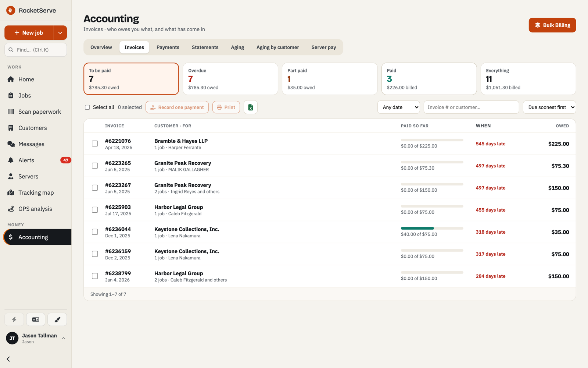Collapse the sidebar with the back arrow
The height and width of the screenshot is (368, 588).
click(x=8, y=359)
